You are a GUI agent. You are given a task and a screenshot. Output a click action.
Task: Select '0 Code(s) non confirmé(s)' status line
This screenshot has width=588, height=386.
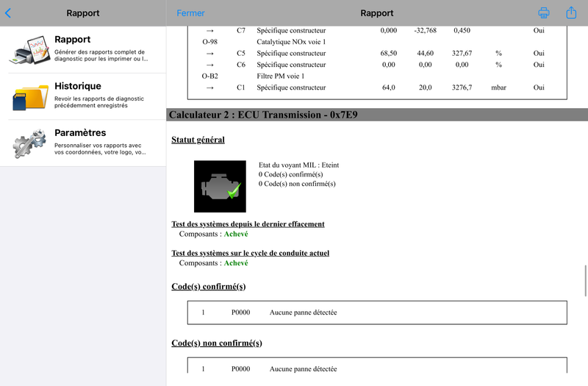[297, 184]
